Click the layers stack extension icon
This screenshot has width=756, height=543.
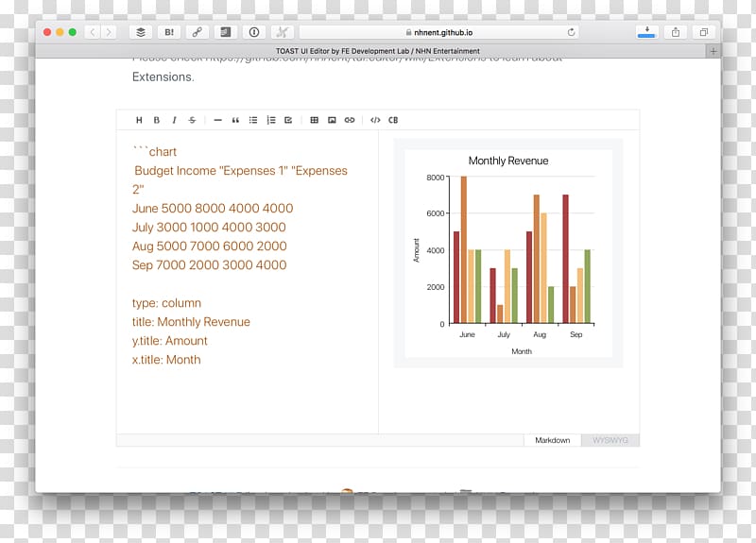[141, 32]
